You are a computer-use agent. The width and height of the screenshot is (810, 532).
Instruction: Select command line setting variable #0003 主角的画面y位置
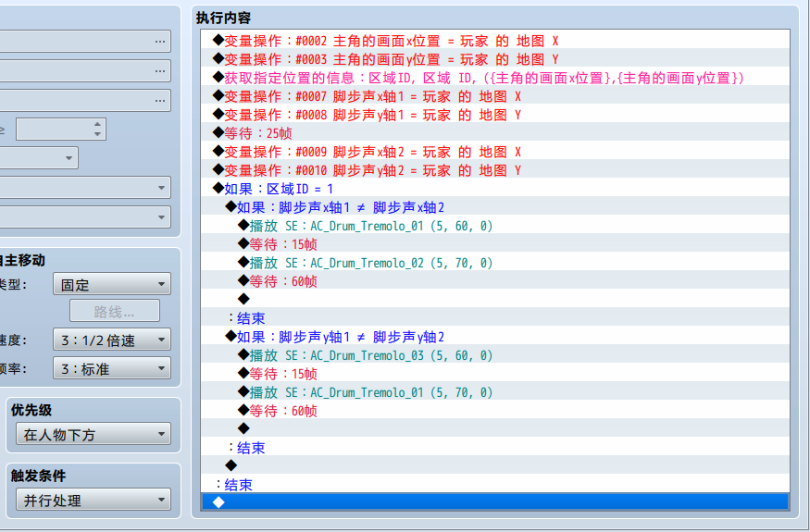click(x=495, y=59)
